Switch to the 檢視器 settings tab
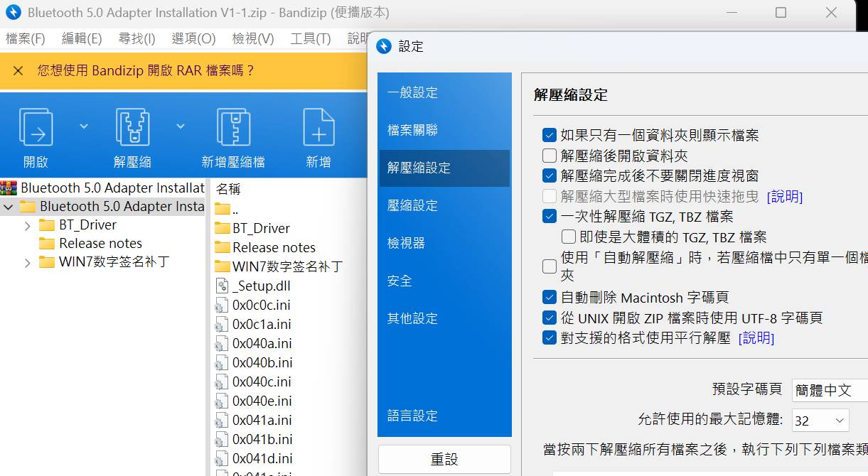 coord(444,243)
